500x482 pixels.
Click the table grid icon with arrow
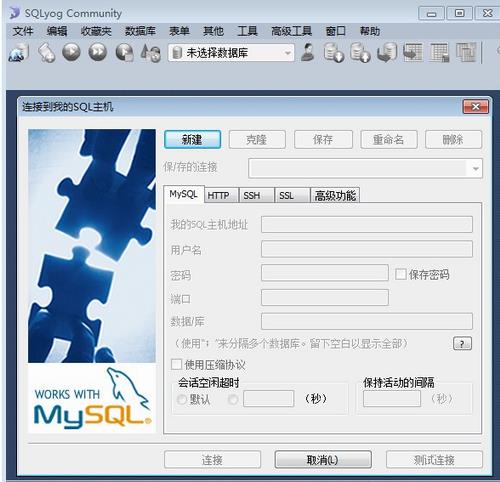coord(413,52)
